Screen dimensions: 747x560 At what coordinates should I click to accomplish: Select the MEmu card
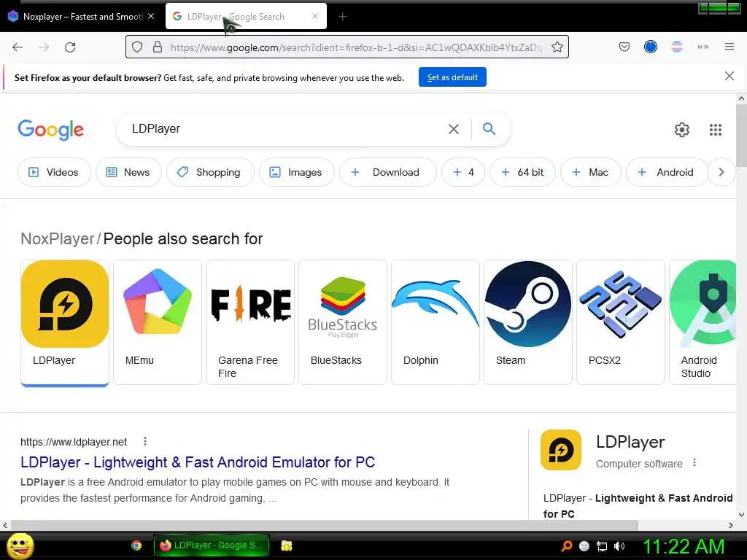[x=158, y=322]
